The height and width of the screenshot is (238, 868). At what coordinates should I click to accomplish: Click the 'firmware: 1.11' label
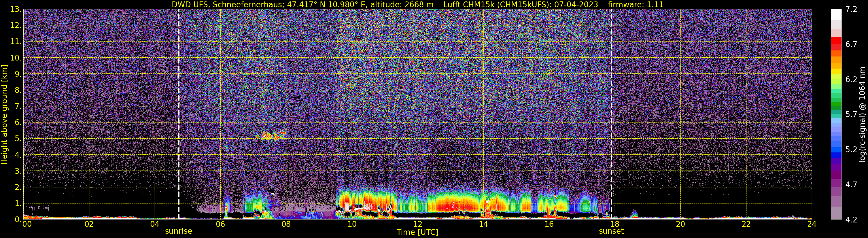tap(636, 4)
